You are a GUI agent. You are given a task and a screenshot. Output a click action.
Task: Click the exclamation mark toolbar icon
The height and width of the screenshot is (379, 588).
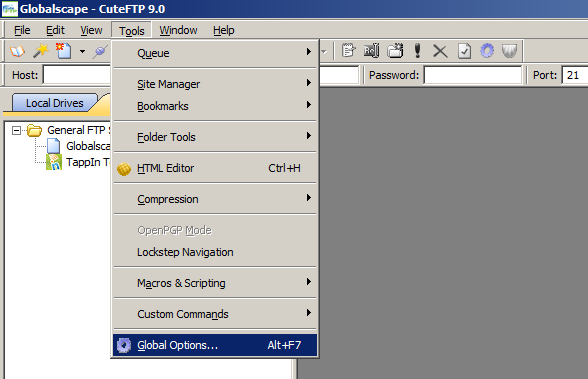click(x=417, y=51)
